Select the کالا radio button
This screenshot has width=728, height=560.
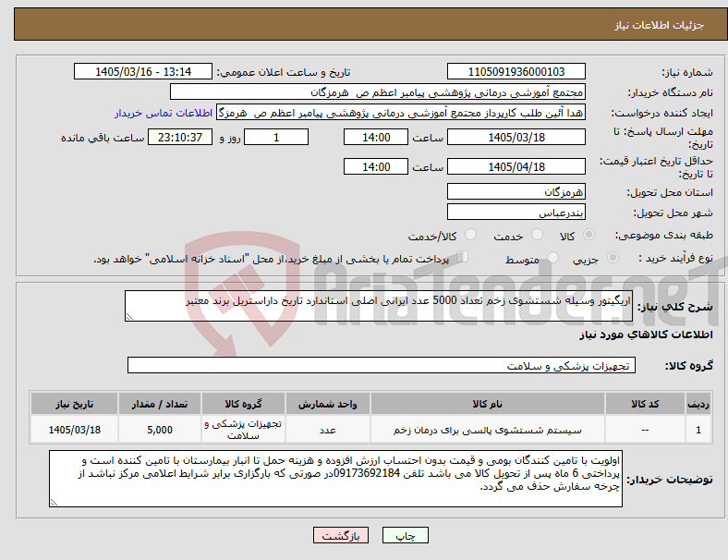[588, 235]
